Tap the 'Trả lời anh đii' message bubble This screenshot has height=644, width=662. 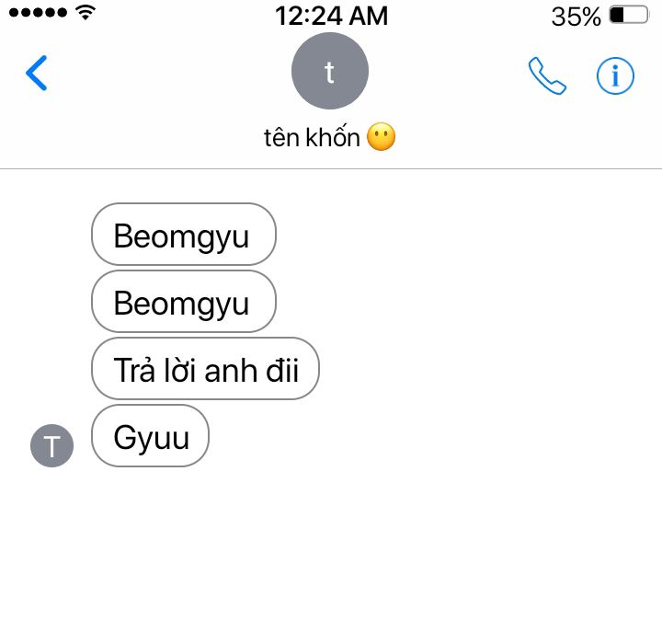(205, 369)
